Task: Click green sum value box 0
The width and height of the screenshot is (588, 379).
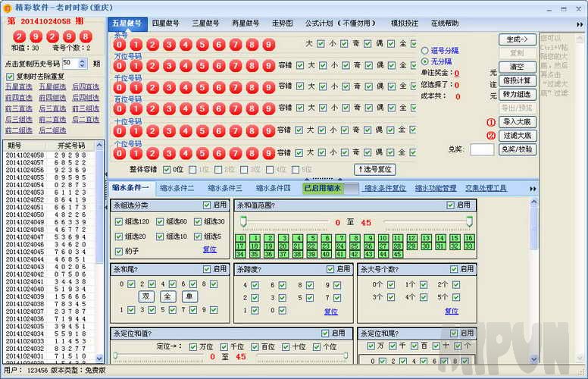Action: pyautogui.click(x=240, y=238)
